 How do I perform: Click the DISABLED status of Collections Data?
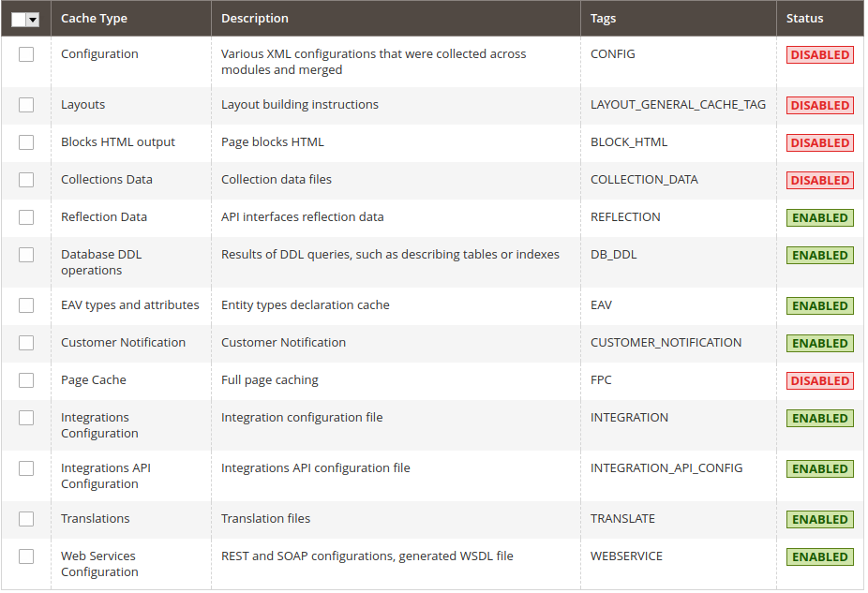coord(820,181)
